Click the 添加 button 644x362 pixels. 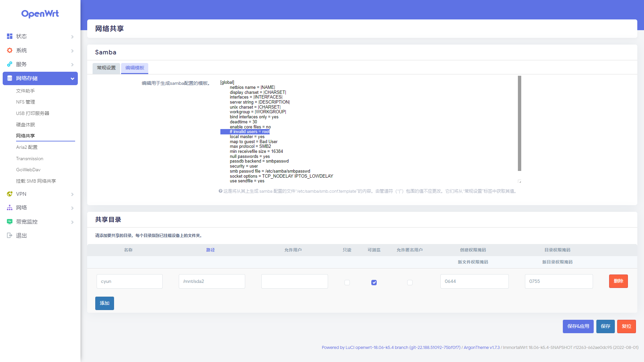(105, 303)
